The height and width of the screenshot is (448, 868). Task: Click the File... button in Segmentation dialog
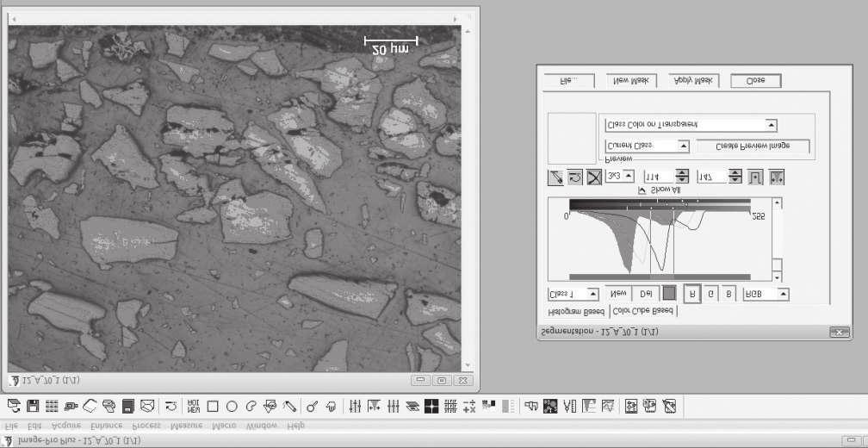click(x=569, y=80)
